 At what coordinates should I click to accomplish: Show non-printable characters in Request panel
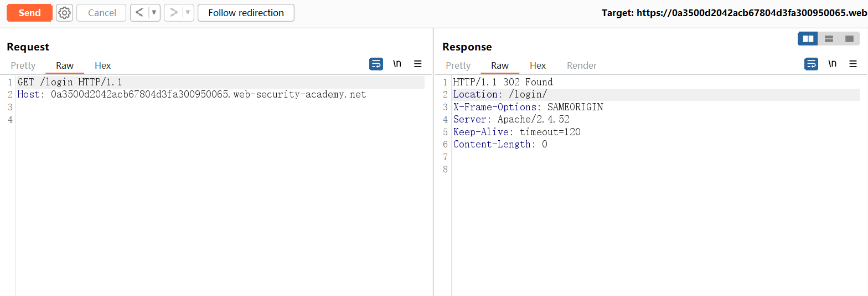pos(397,64)
